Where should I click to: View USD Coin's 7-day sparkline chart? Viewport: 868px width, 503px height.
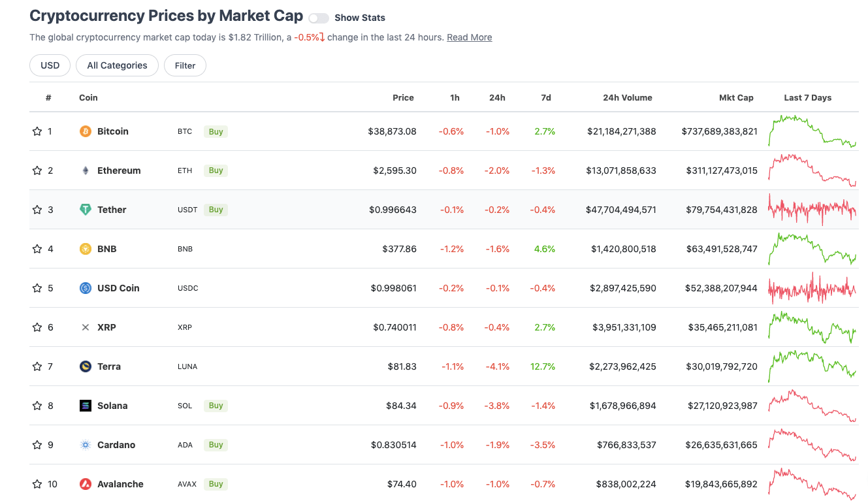812,288
